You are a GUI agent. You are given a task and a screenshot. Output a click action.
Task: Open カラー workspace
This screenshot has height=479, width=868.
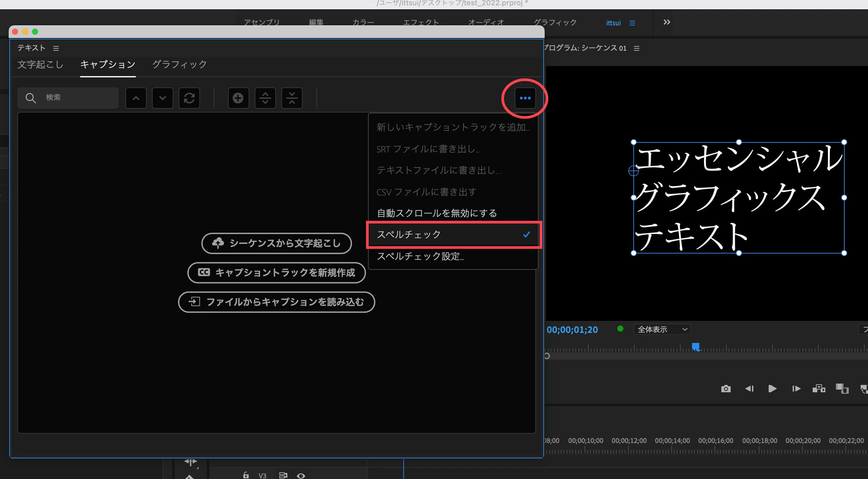[x=363, y=23]
